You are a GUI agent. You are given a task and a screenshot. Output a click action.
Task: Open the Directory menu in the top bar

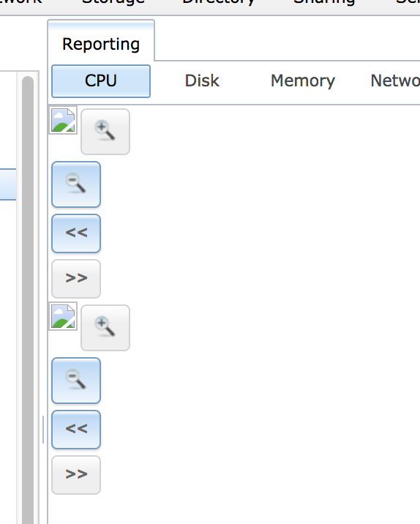pyautogui.click(x=219, y=3)
